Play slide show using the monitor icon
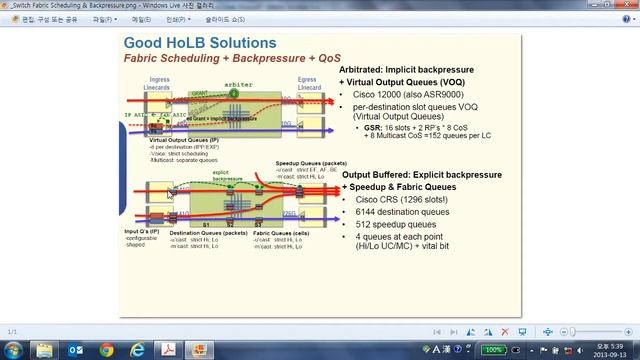This screenshot has height=360, width=640. pyautogui.click(x=522, y=332)
